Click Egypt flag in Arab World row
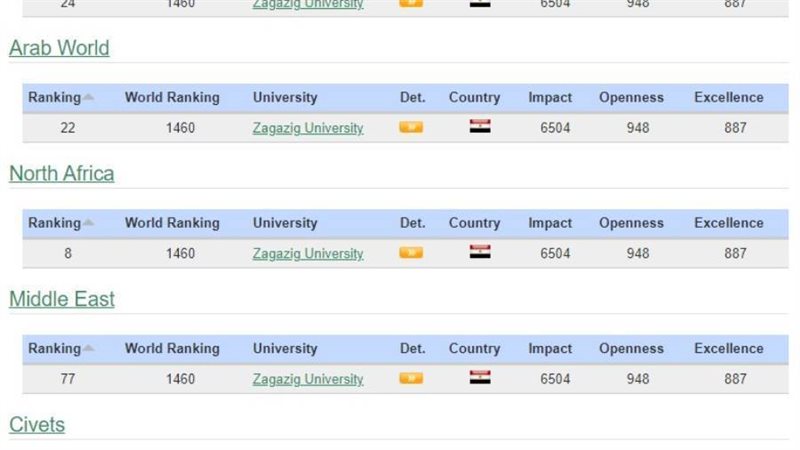Screen dimensions: 800x450 (x=480, y=127)
